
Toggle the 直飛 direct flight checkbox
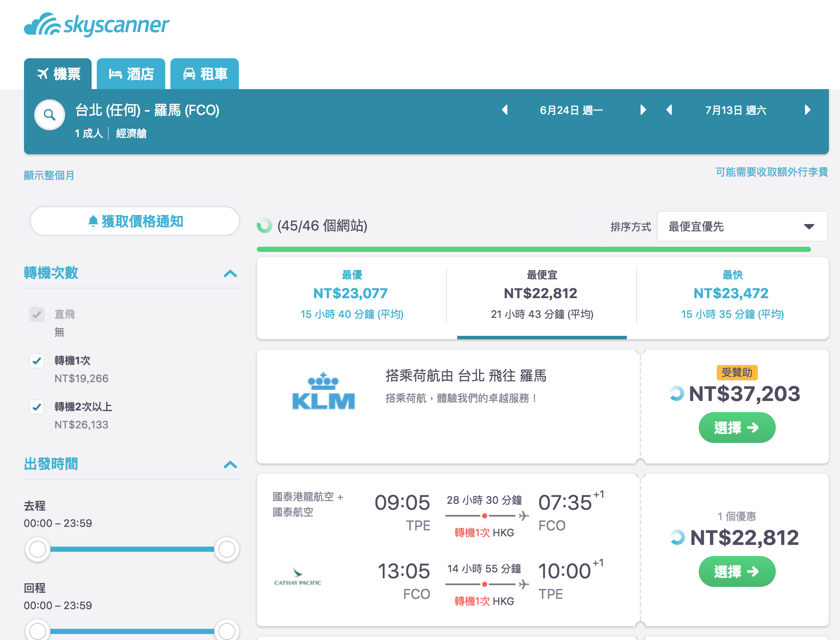tap(37, 314)
